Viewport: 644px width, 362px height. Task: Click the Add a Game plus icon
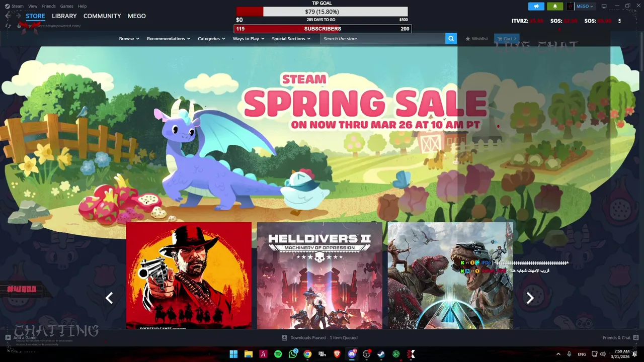pyautogui.click(x=8, y=338)
